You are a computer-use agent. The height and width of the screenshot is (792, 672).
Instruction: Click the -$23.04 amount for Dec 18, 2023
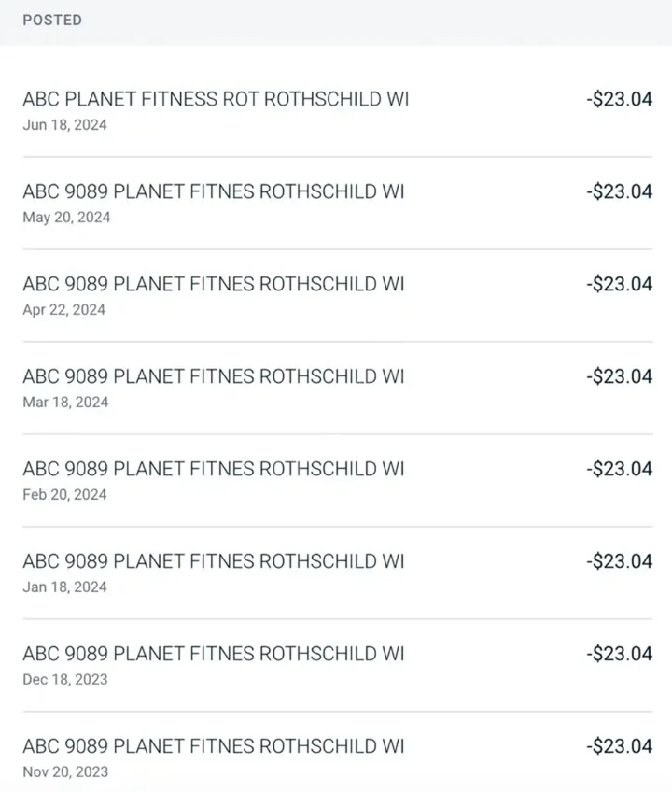(619, 655)
